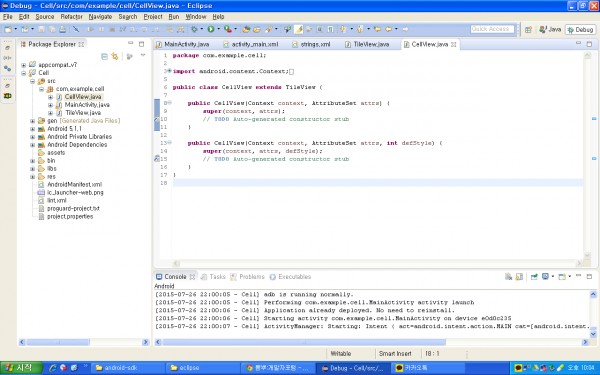Collapse the com.example.cell package node

coord(41,89)
